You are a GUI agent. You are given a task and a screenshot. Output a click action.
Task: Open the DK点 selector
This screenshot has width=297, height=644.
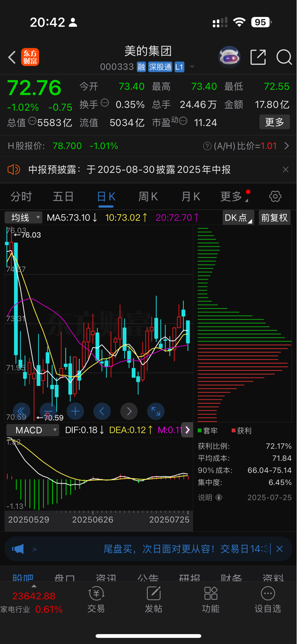click(238, 217)
